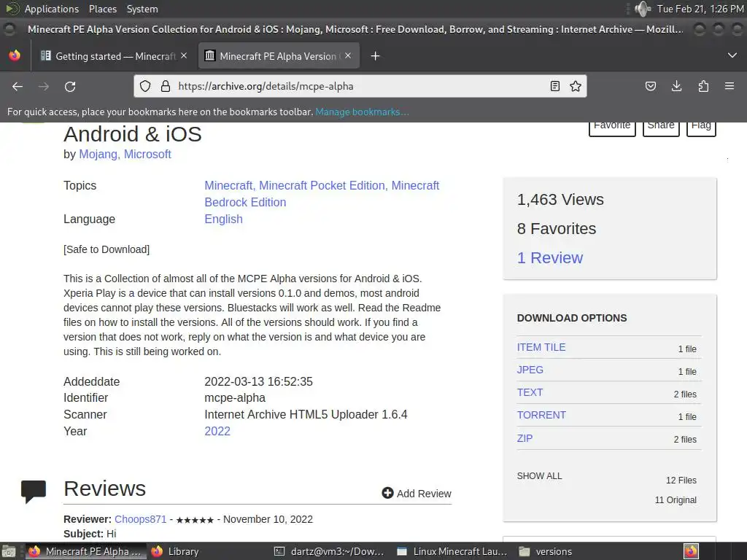Open the ZIP download option
The height and width of the screenshot is (560, 747).
525,438
